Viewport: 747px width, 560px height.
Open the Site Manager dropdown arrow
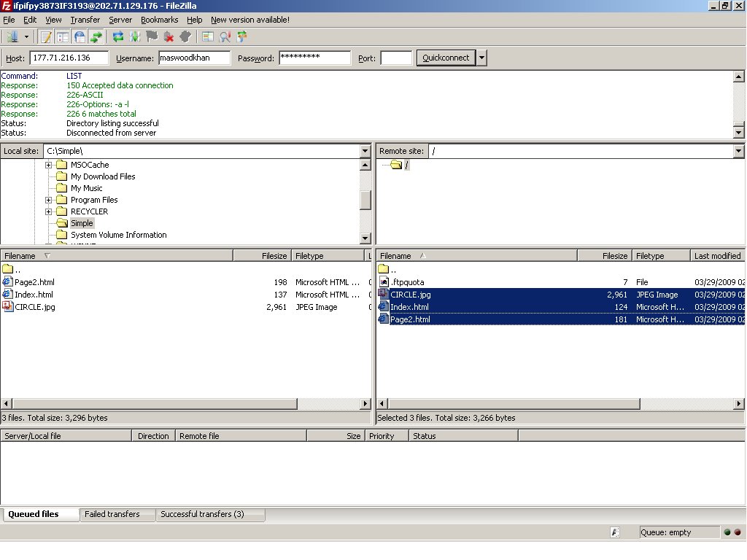click(27, 36)
